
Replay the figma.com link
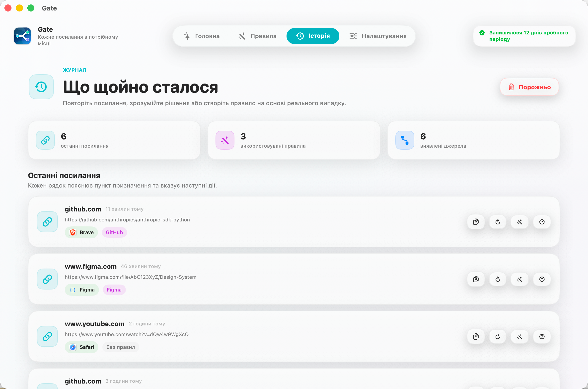498,279
